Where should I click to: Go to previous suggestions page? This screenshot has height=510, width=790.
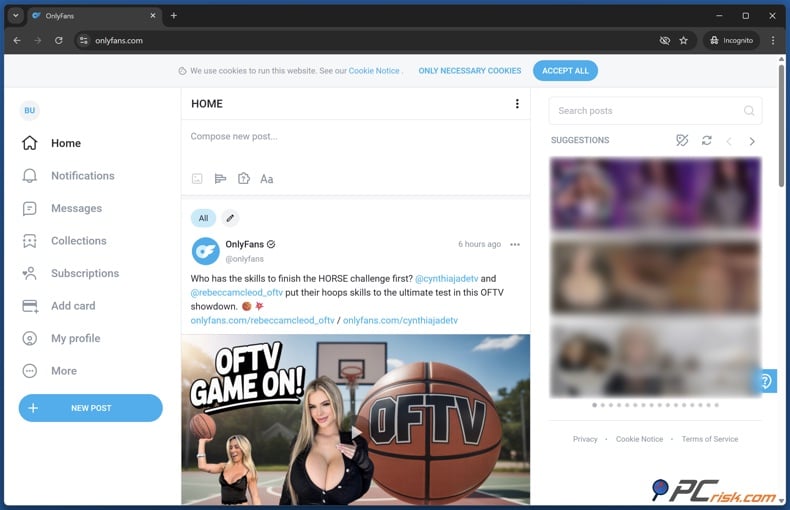tap(729, 142)
